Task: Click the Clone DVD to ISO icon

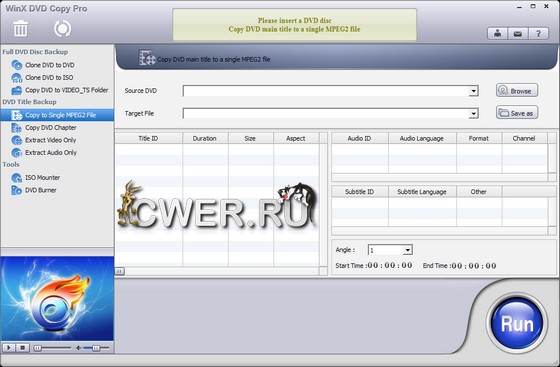Action: click(x=16, y=77)
